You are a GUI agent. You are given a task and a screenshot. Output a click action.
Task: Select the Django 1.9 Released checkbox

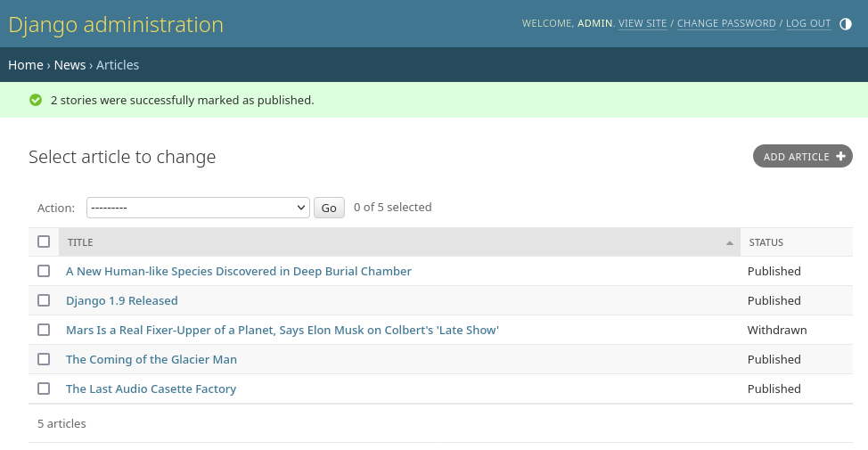pyautogui.click(x=44, y=300)
